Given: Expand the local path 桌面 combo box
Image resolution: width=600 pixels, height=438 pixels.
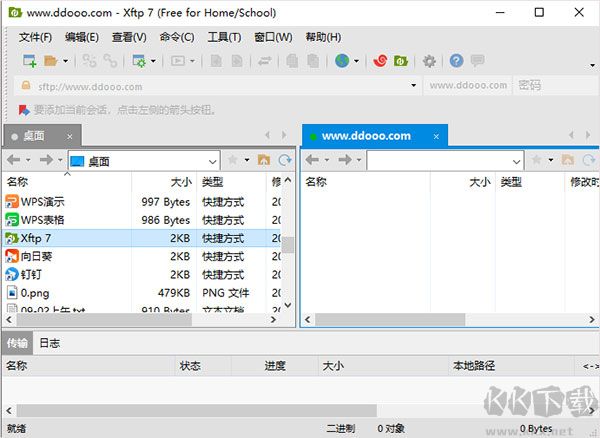Looking at the screenshot, I should (x=213, y=162).
